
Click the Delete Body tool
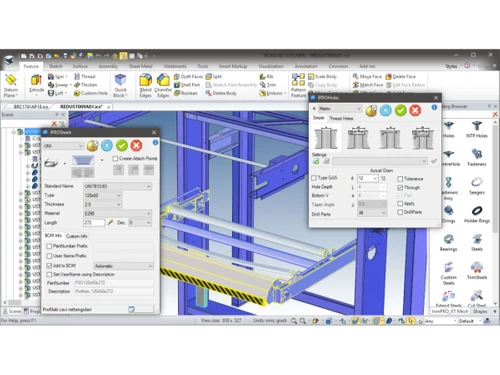click(x=221, y=93)
